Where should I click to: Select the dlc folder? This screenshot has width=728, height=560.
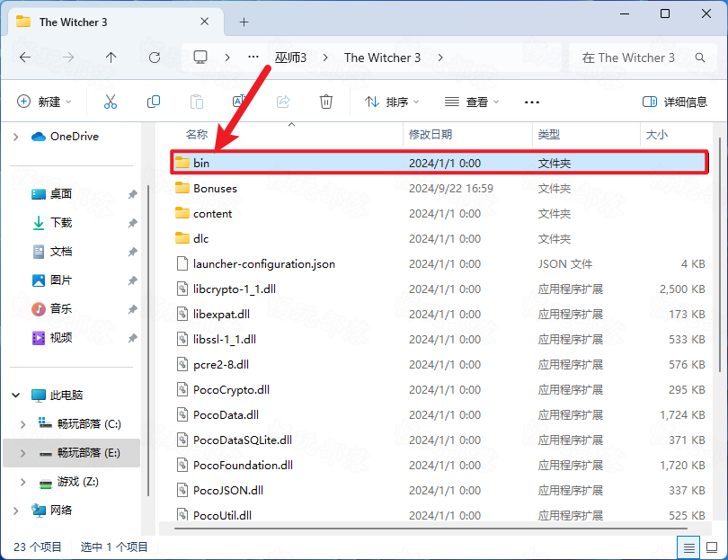(x=439, y=239)
